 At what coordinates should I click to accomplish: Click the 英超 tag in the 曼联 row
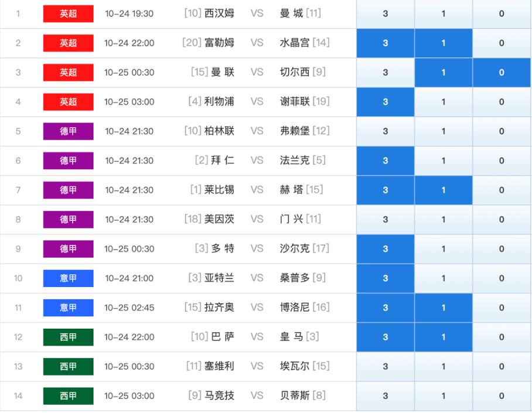point(68,73)
